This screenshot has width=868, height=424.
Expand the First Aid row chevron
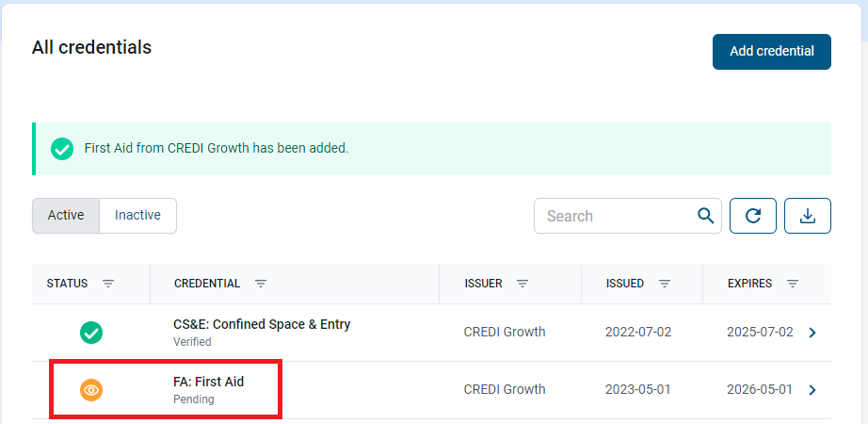[x=812, y=389]
